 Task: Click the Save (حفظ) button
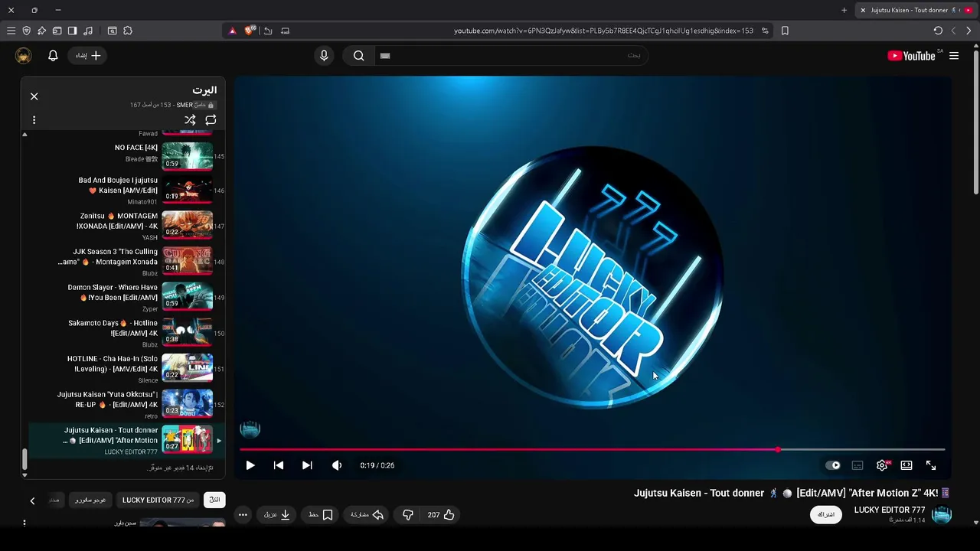pos(321,515)
